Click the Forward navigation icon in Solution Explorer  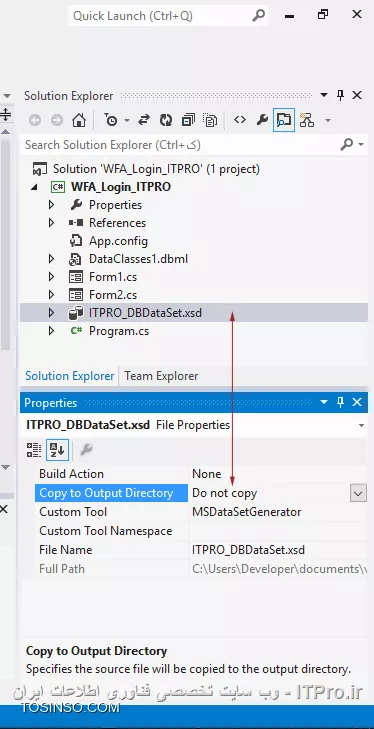[57, 120]
